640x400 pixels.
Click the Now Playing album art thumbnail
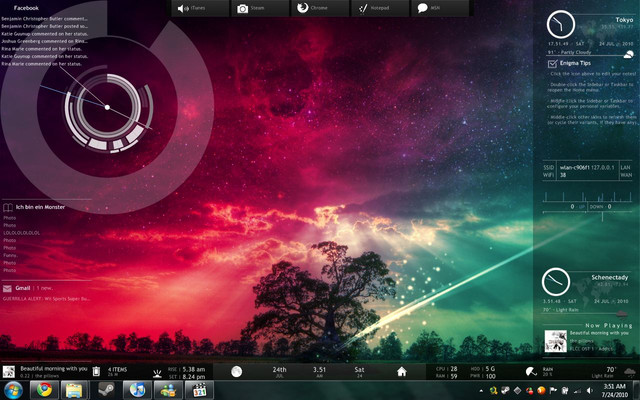click(x=556, y=341)
